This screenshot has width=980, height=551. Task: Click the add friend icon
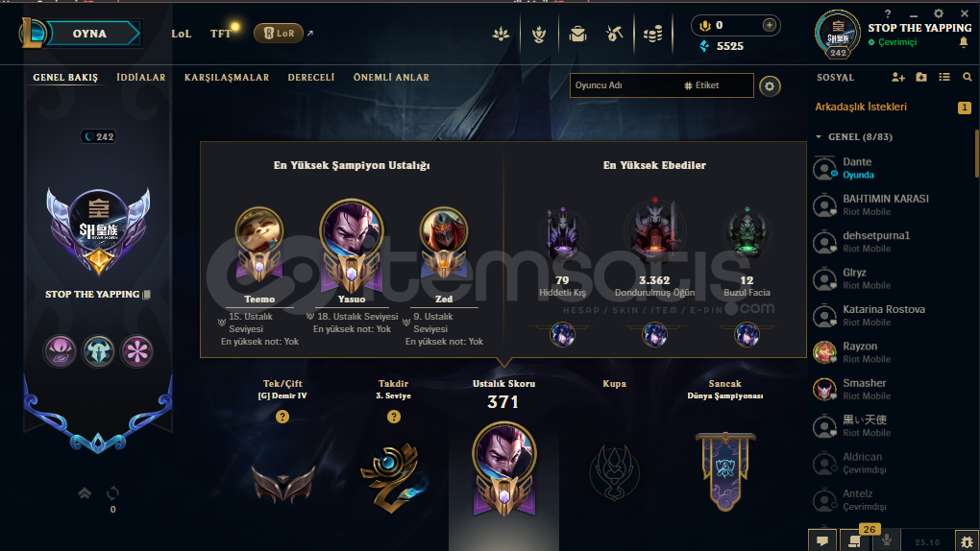tap(898, 77)
